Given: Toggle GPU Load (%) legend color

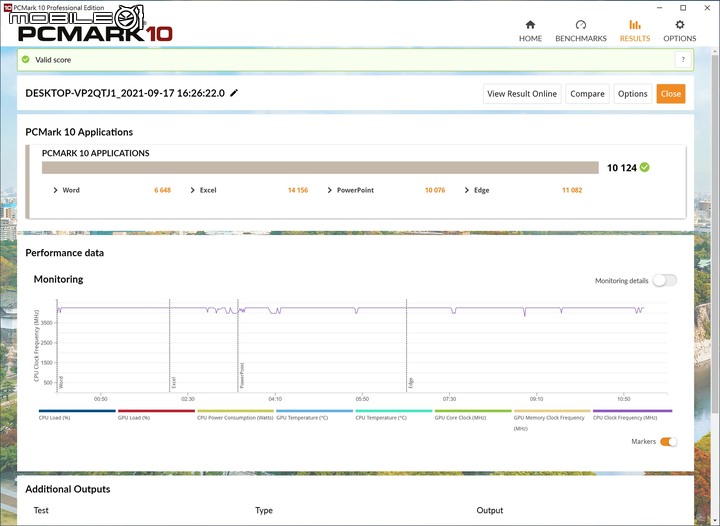Looking at the screenshot, I should coord(156,411).
